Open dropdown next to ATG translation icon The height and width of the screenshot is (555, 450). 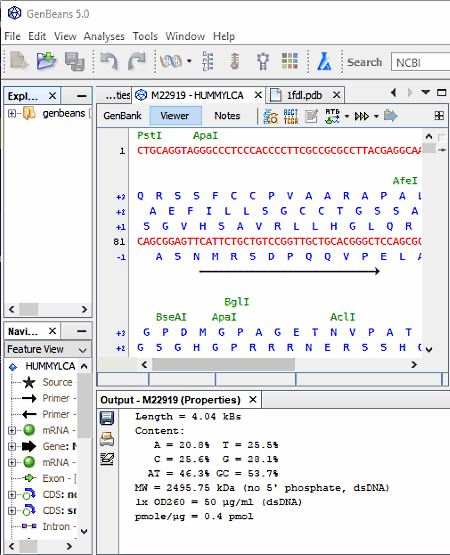pyautogui.click(x=347, y=116)
